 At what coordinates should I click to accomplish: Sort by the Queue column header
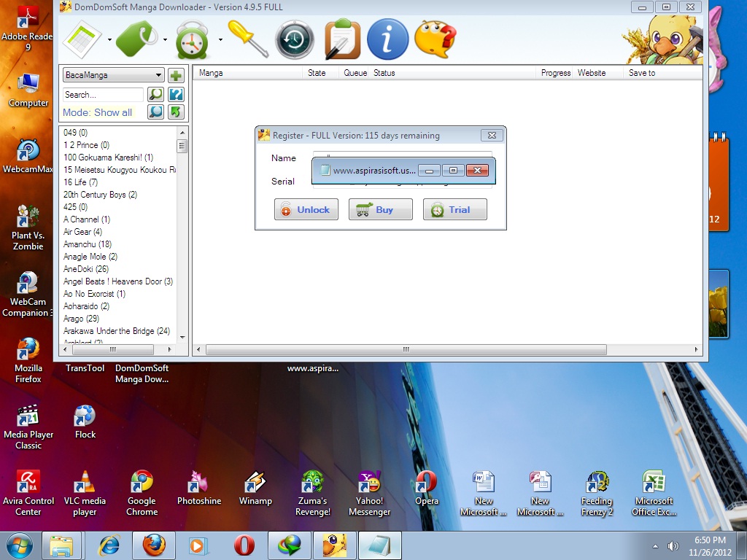(355, 73)
